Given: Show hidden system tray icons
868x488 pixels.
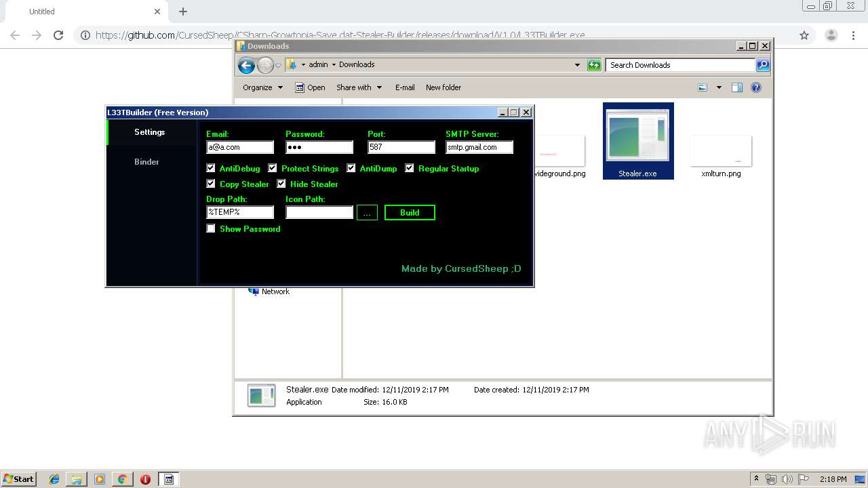Looking at the screenshot, I should (x=756, y=479).
